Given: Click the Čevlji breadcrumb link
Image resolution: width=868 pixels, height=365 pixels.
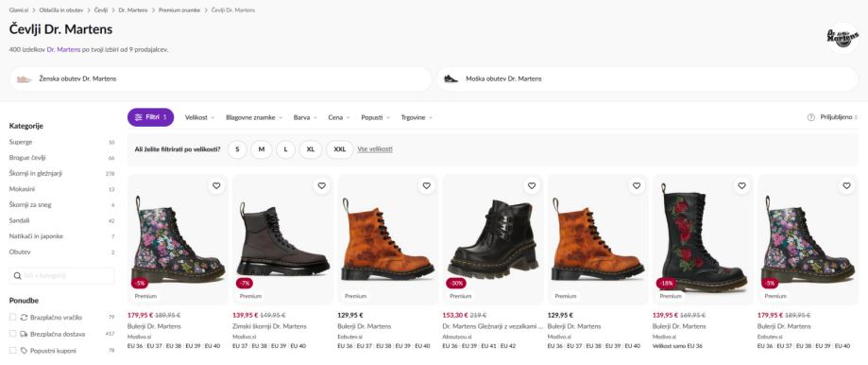Looking at the screenshot, I should point(101,10).
